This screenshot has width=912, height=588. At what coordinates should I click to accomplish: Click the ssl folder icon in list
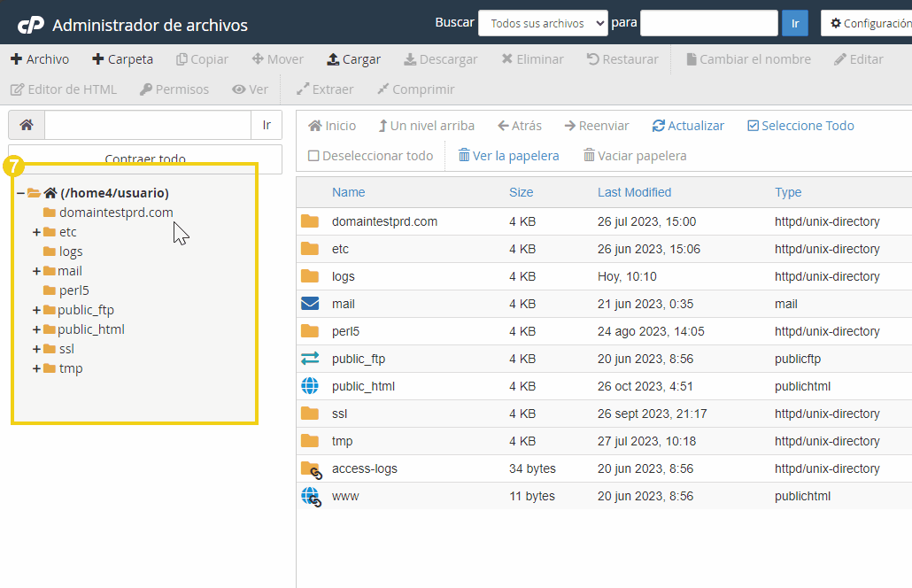tap(310, 414)
